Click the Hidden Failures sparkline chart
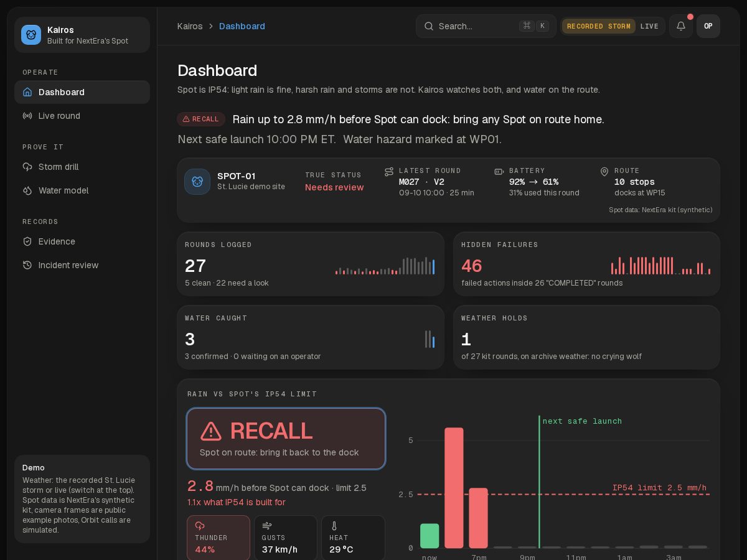 (x=661, y=266)
